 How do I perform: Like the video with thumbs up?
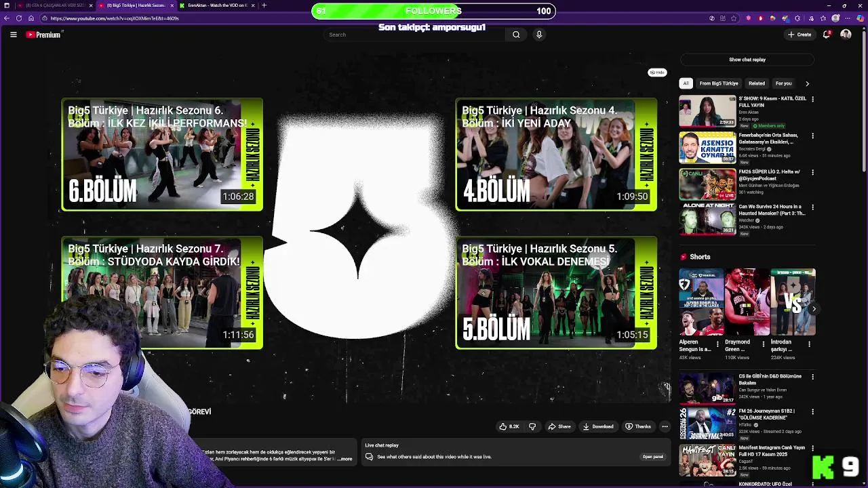(x=509, y=426)
